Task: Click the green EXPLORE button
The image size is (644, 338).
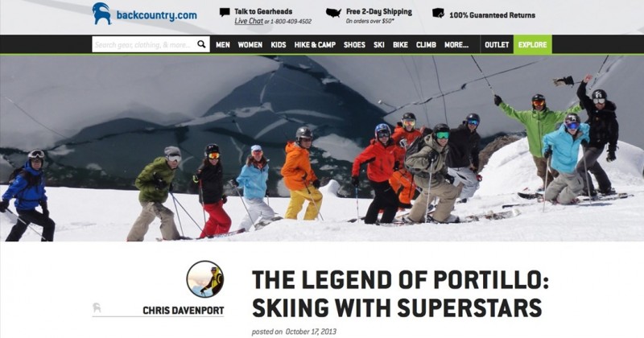Action: 533,45
